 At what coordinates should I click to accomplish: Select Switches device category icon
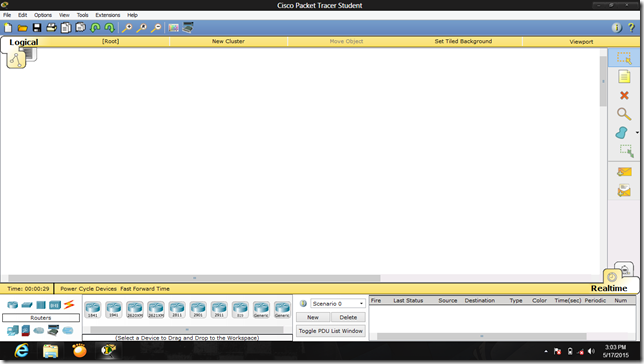27,305
